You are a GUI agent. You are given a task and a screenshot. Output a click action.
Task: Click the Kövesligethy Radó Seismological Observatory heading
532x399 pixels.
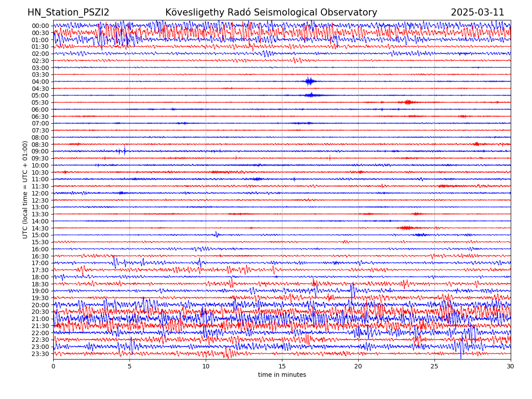coord(271,12)
